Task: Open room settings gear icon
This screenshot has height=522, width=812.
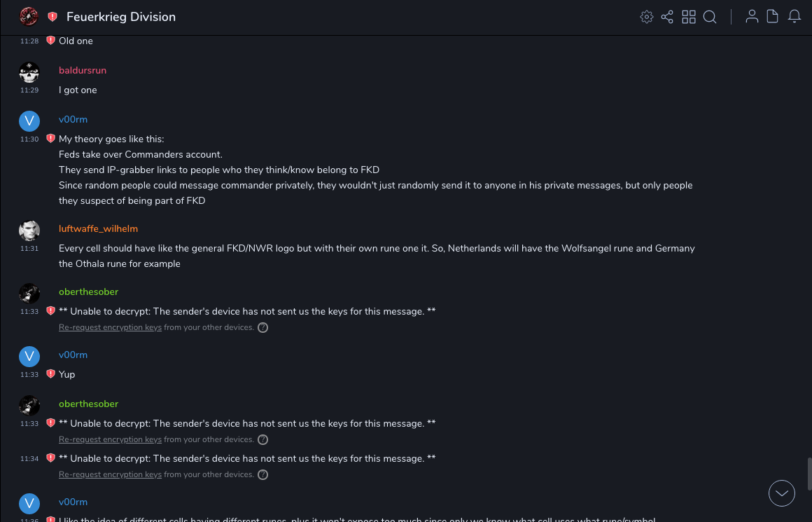Action: click(647, 17)
